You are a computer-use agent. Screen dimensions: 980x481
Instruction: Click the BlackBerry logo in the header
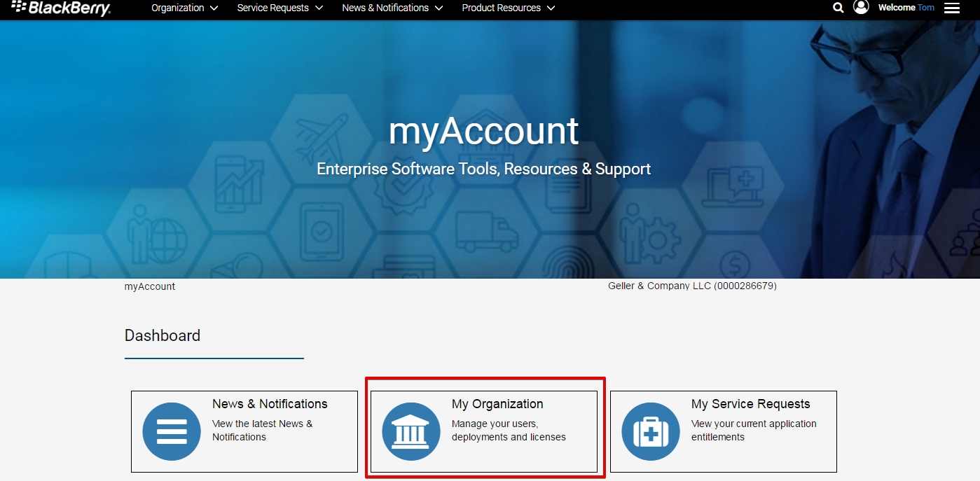coord(61,8)
